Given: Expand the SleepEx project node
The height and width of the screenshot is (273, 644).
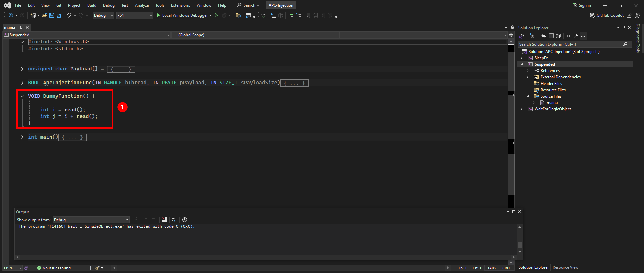Looking at the screenshot, I should coord(521,58).
